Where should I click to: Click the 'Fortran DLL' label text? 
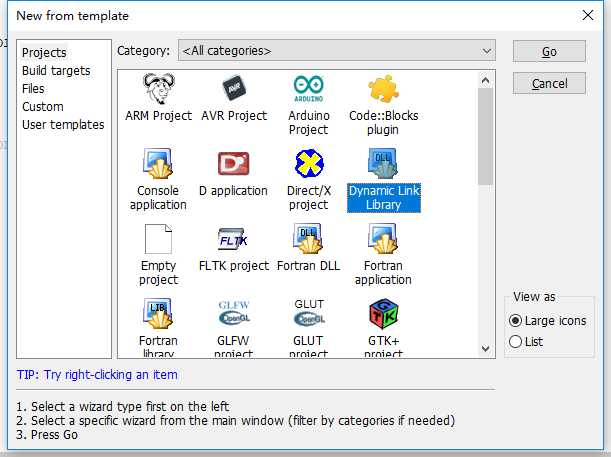coord(308,266)
